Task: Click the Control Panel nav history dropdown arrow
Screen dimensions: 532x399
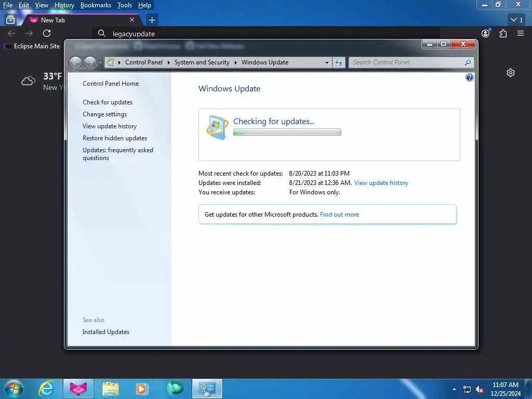Action: [100, 63]
